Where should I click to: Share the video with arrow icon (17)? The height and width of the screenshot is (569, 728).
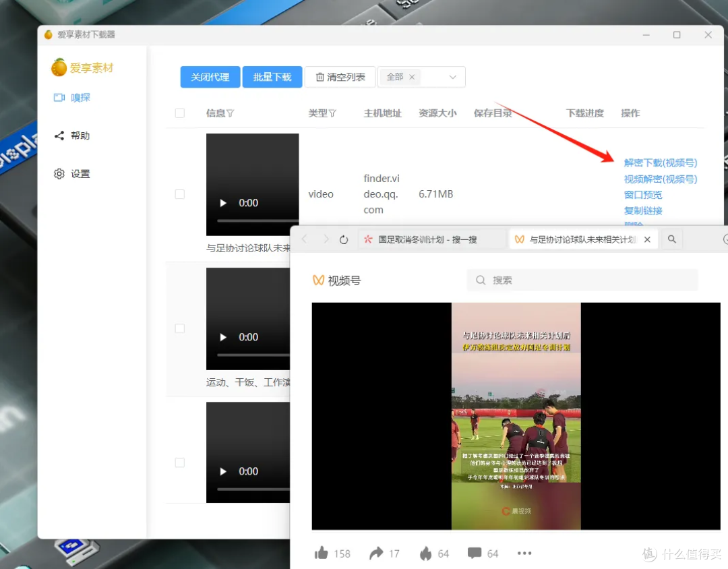point(376,553)
